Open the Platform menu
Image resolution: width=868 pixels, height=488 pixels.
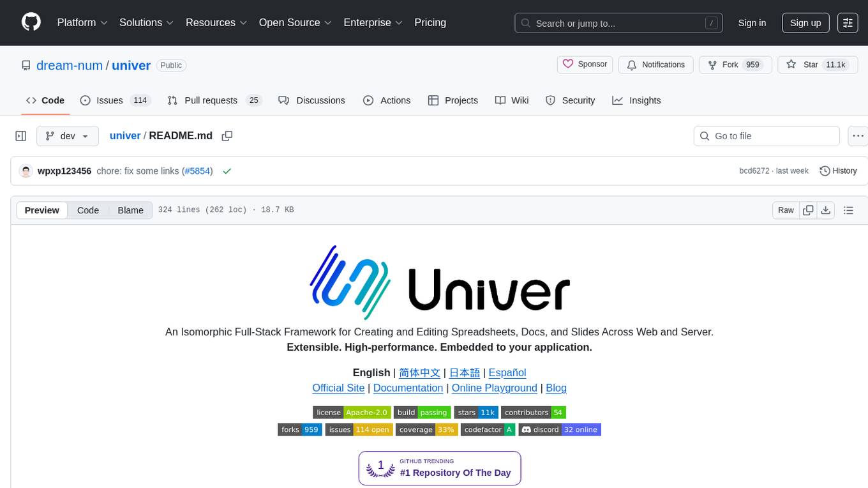click(82, 22)
